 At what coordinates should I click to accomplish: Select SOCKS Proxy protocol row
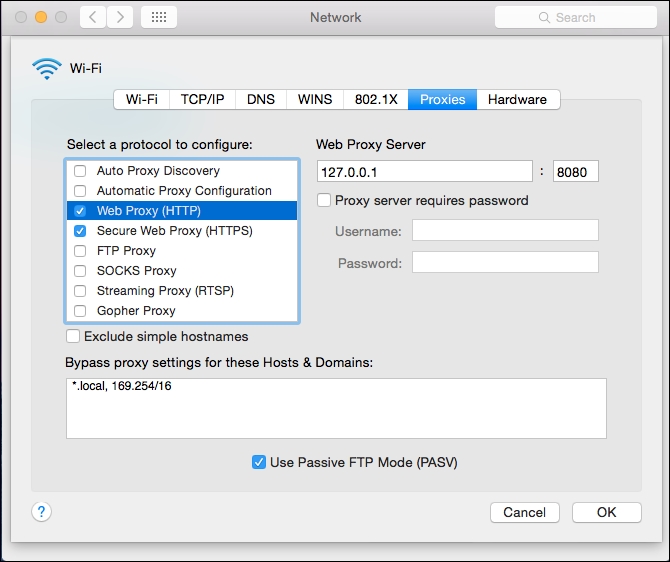coord(136,271)
